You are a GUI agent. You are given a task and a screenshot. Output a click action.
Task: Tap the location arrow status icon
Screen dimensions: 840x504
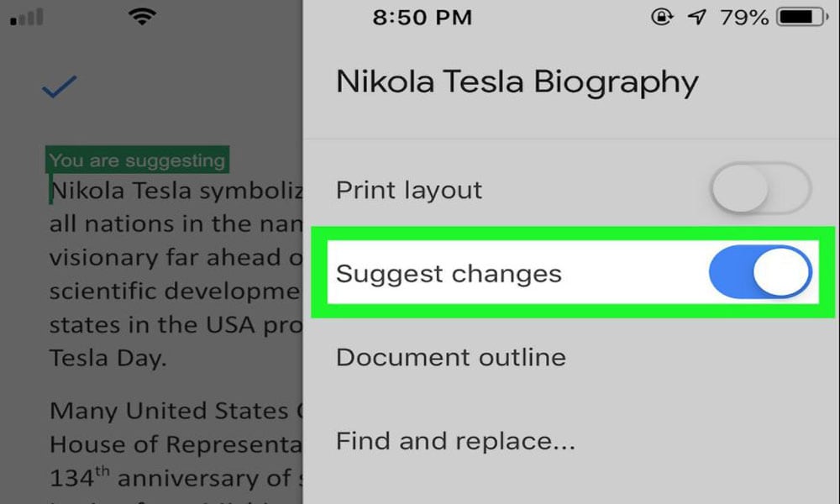pos(696,17)
